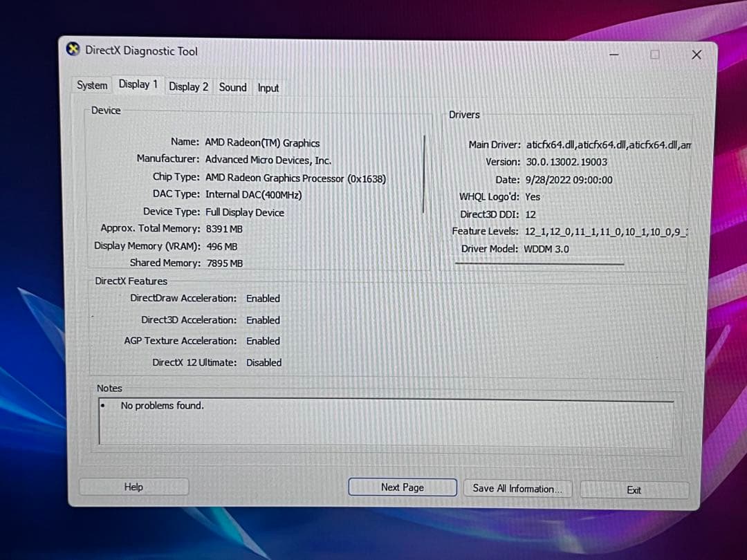Image resolution: width=747 pixels, height=560 pixels.
Task: Open the System tab
Action: click(92, 85)
